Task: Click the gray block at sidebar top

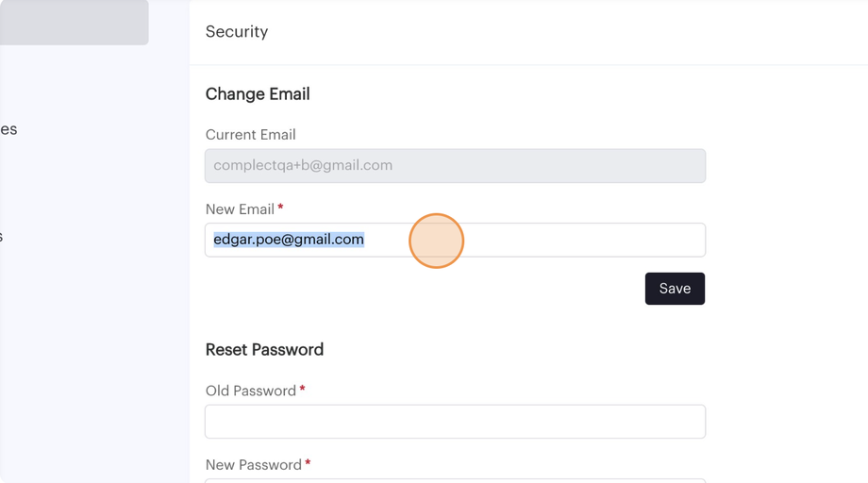Action: [74, 22]
